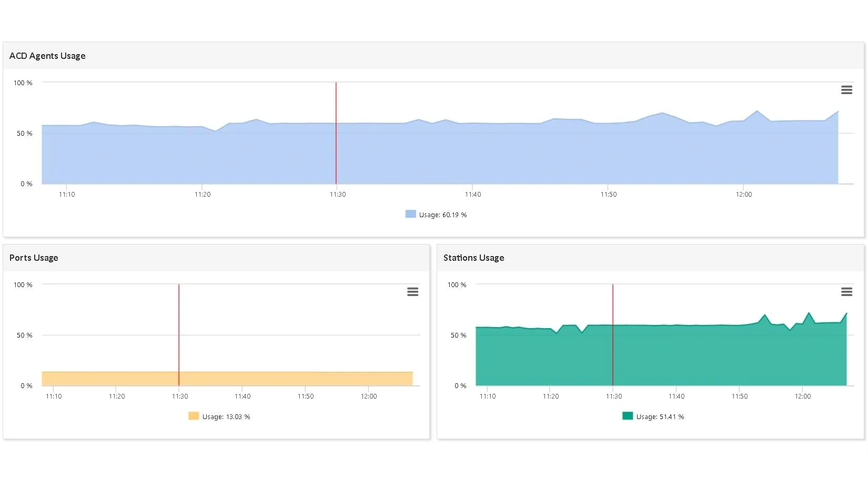Select the red marker line in ACD Agents chart

(x=336, y=105)
